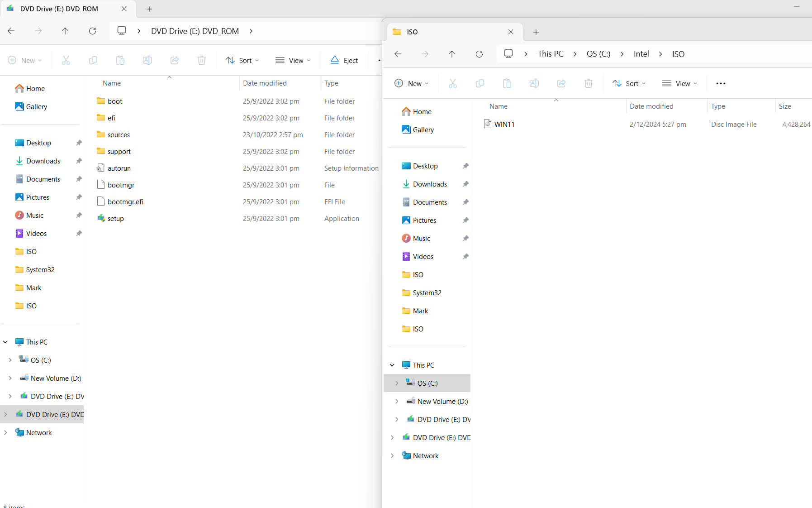This screenshot has height=508, width=812.
Task: Click the Share icon in the ISO window
Action: [561, 83]
